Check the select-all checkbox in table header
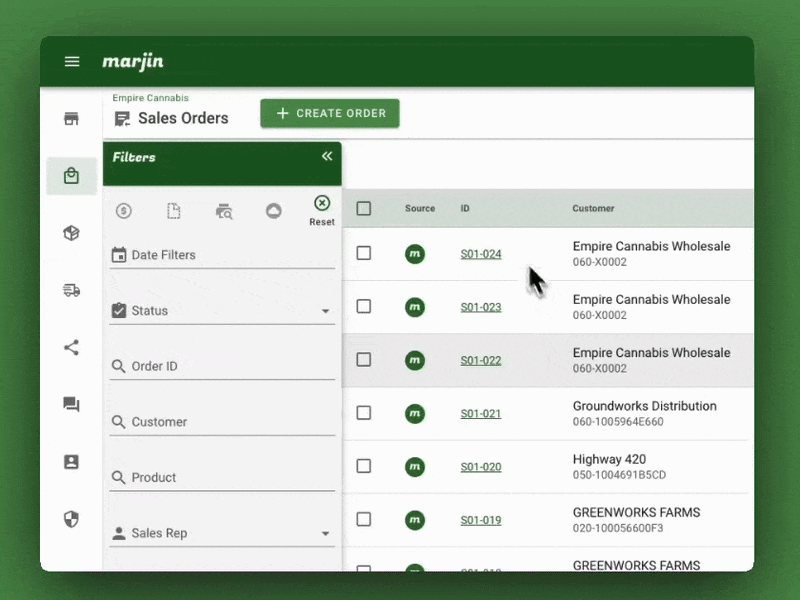 tap(364, 208)
